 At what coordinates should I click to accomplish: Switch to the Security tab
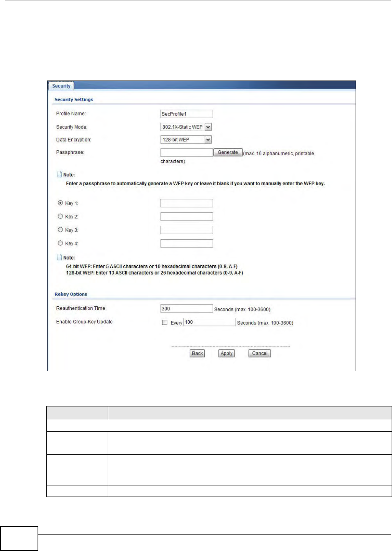[x=61, y=86]
